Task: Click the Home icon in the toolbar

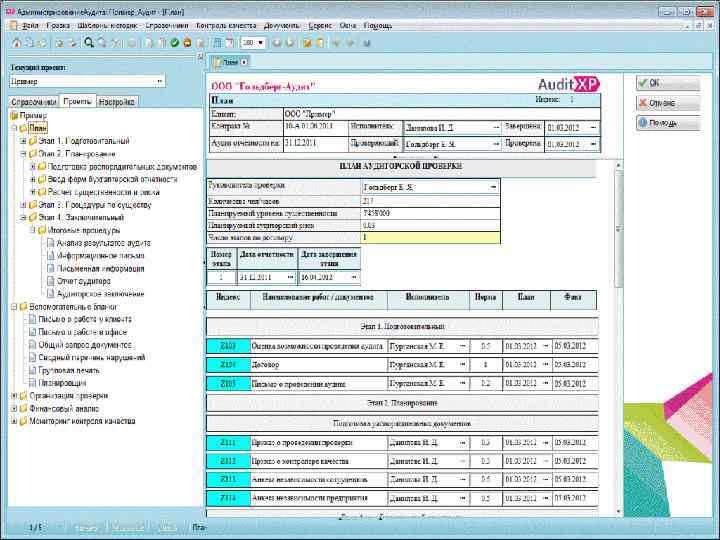Action: point(17,43)
